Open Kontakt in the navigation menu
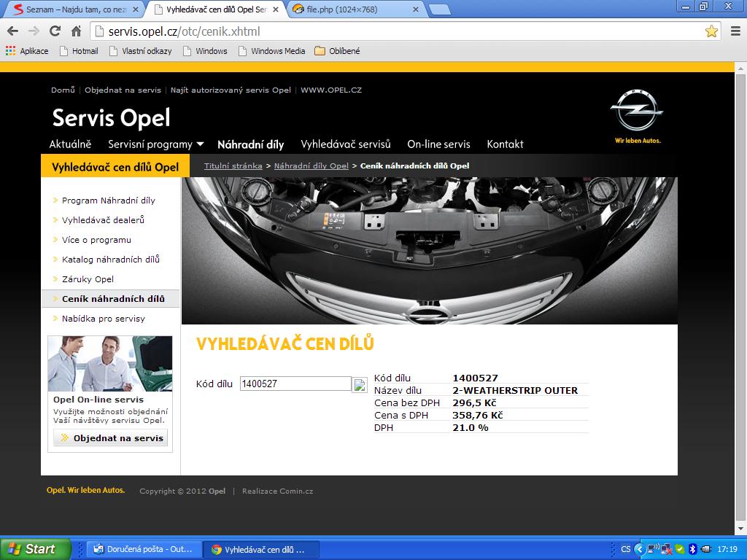 (505, 144)
